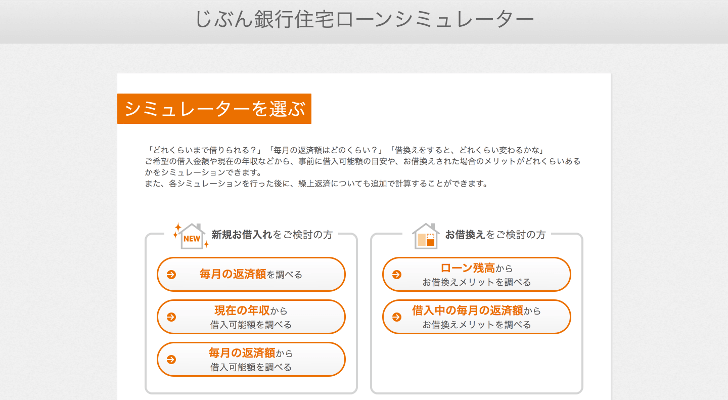
Task: Click the line beginning また、各シミュレーション
Action: [316, 184]
